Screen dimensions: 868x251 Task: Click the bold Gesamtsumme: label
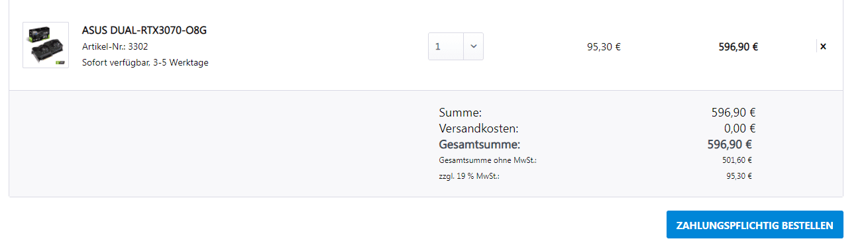480,144
